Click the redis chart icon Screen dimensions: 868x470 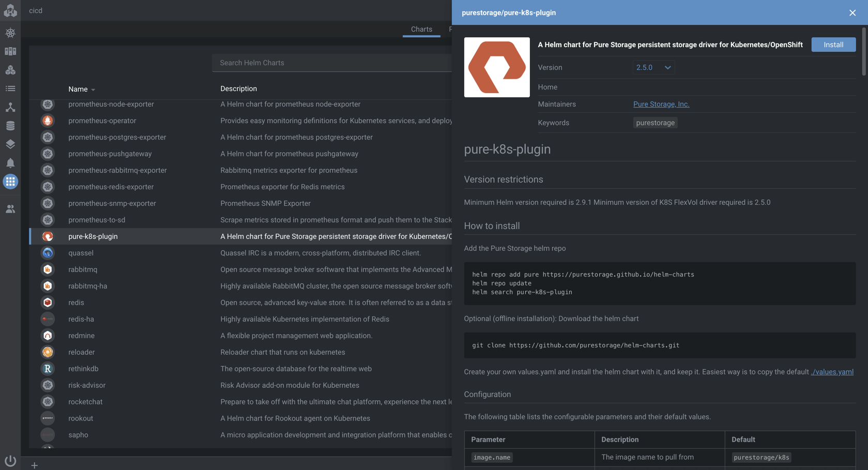[x=48, y=302]
